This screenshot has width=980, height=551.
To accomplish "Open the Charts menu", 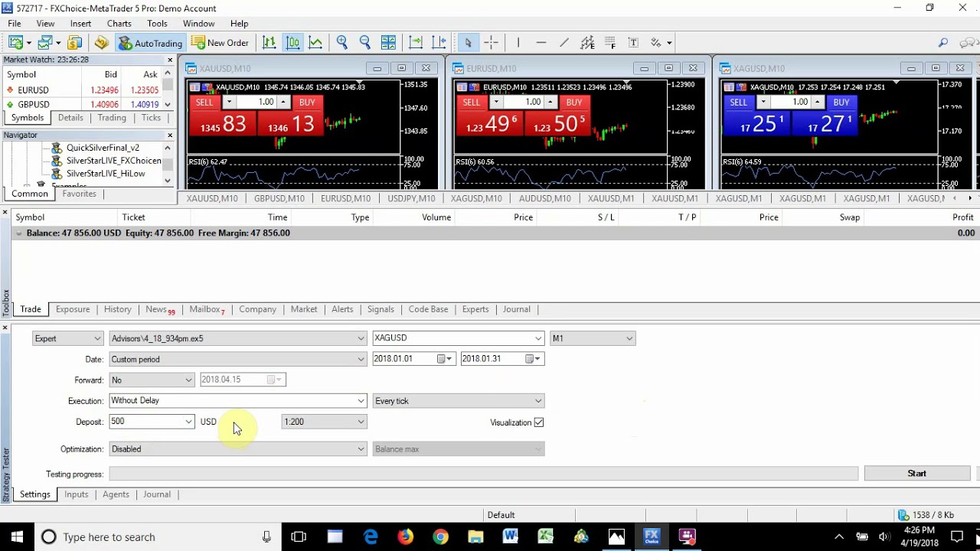I will pyautogui.click(x=119, y=24).
